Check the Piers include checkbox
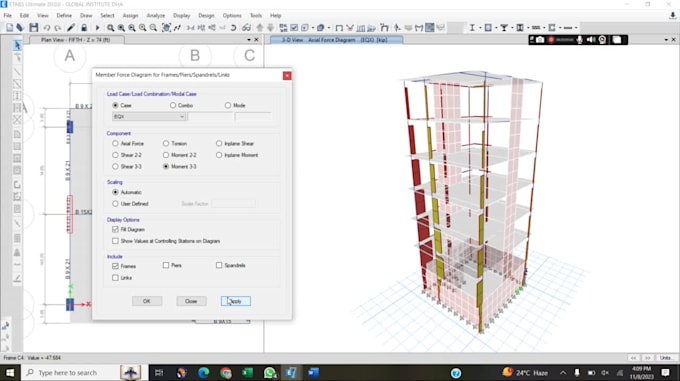Screen dimensions: 680x381 click(x=166, y=265)
